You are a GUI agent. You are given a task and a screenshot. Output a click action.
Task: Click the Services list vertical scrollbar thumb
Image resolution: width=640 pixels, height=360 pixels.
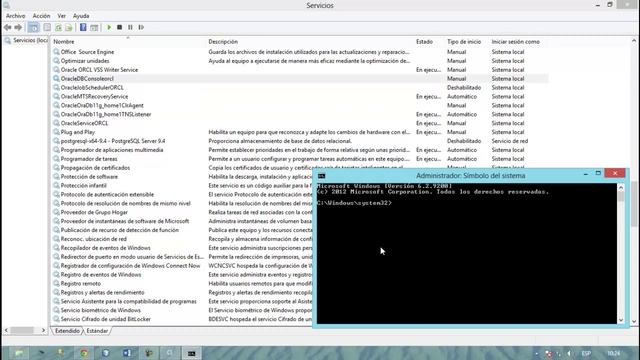coord(634,204)
